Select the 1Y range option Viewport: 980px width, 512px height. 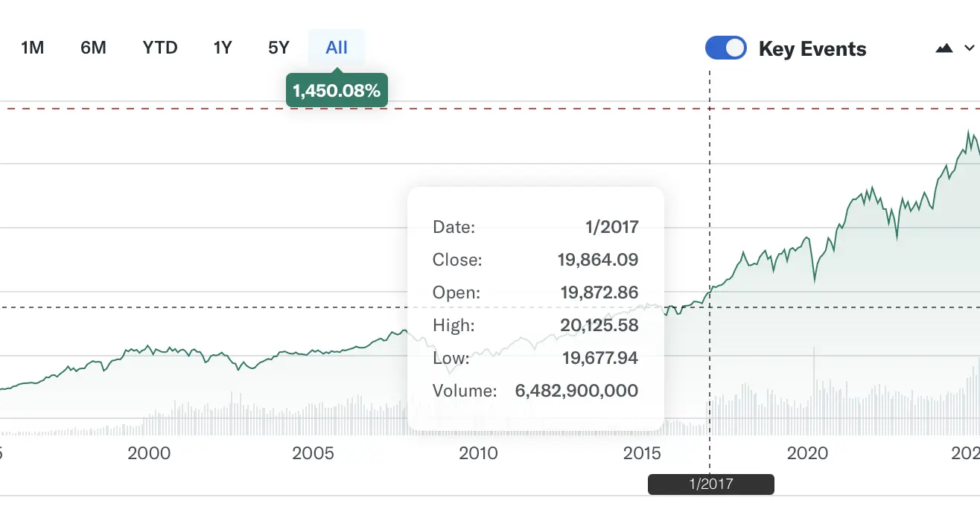(x=222, y=48)
